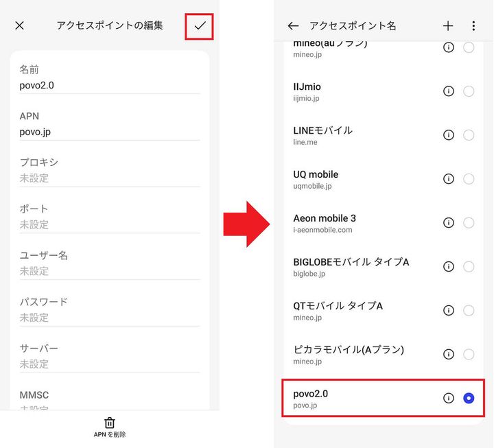Add a new access point with plus
The height and width of the screenshot is (448, 494).
(447, 26)
